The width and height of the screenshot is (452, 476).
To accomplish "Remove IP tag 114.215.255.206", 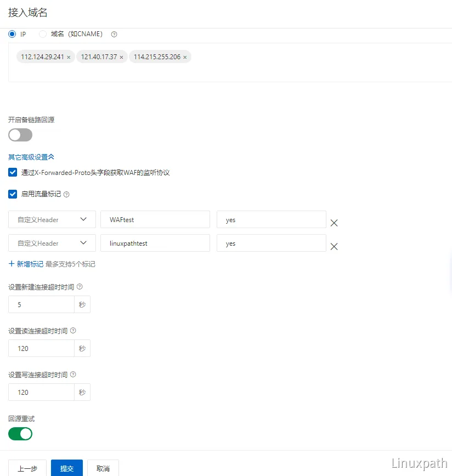I will coord(185,57).
